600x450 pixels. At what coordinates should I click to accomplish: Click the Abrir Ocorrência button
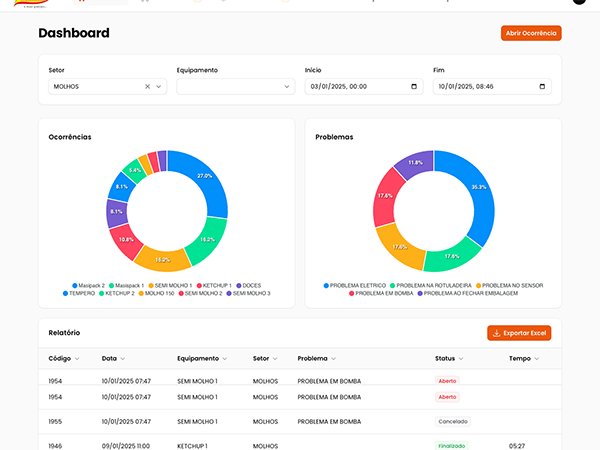click(x=531, y=33)
